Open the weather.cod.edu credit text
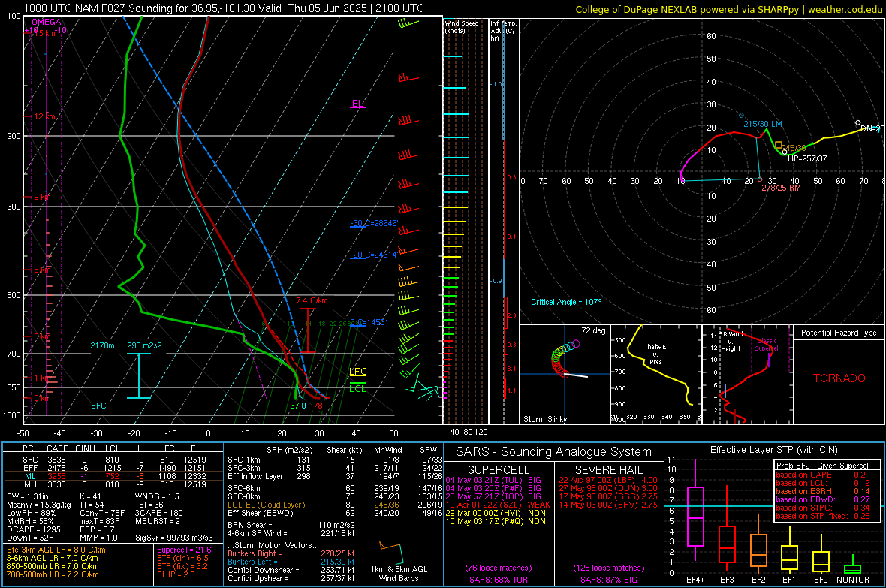This screenshot has height=588, width=886. 845,9
